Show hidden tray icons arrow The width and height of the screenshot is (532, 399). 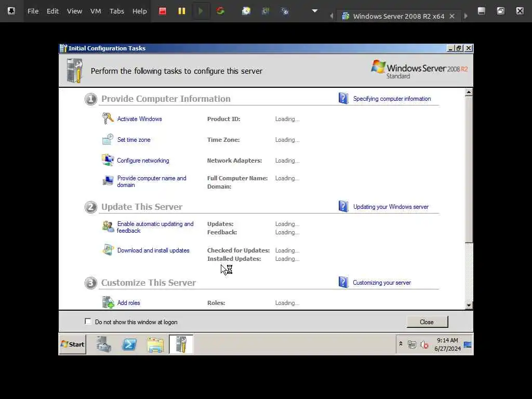[x=401, y=344]
